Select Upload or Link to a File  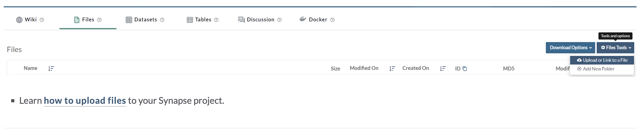(x=602, y=60)
